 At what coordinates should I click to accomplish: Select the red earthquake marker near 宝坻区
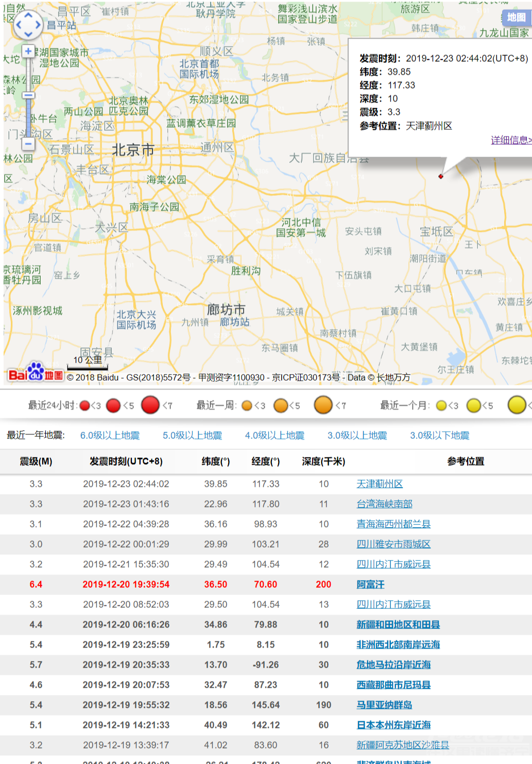click(x=442, y=177)
